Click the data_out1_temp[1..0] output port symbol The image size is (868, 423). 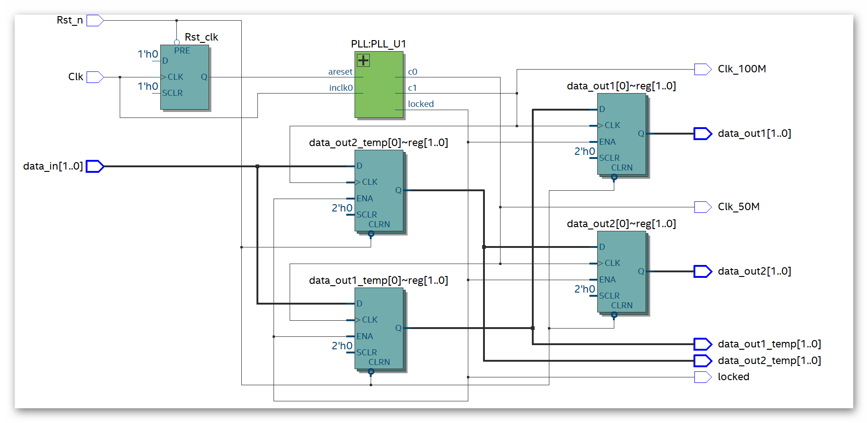tap(703, 344)
